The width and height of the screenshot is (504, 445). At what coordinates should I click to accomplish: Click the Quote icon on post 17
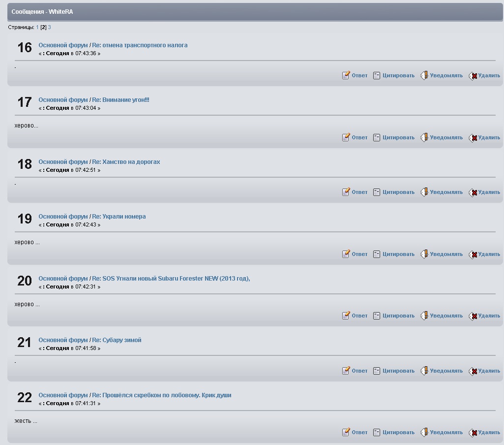pos(377,137)
